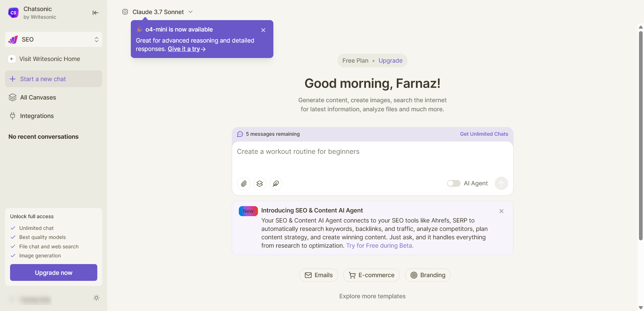
Task: Select the Branding template
Action: [x=428, y=275]
